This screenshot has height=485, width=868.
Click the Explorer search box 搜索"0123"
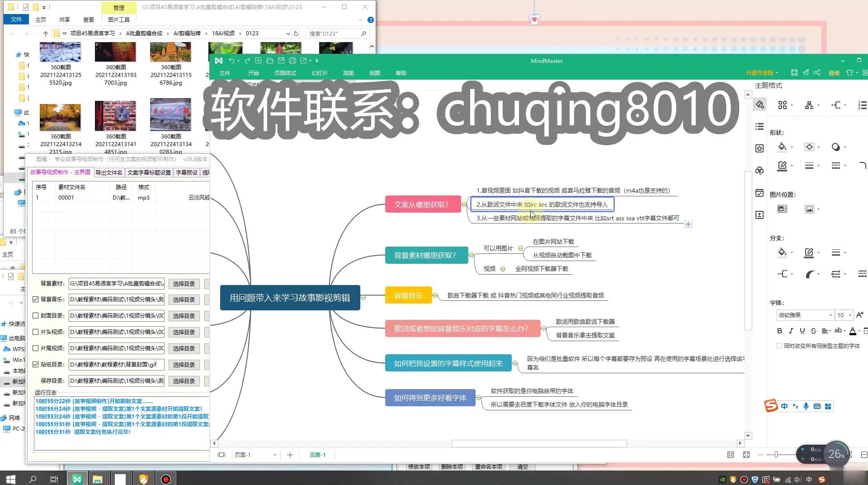(337, 33)
